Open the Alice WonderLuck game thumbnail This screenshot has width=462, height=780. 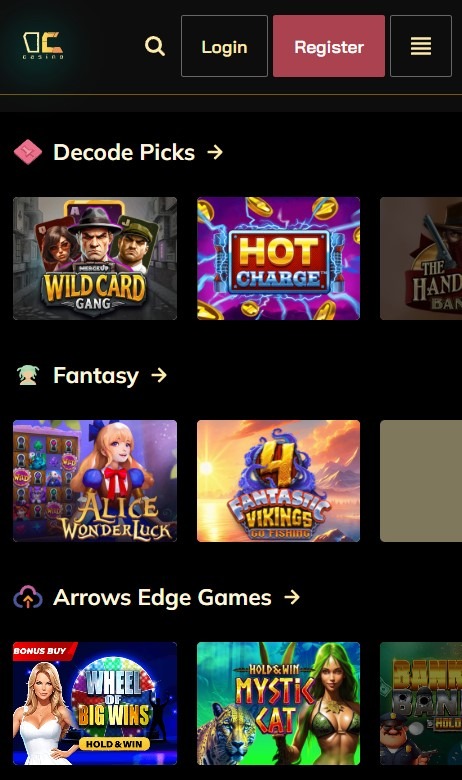click(95, 481)
